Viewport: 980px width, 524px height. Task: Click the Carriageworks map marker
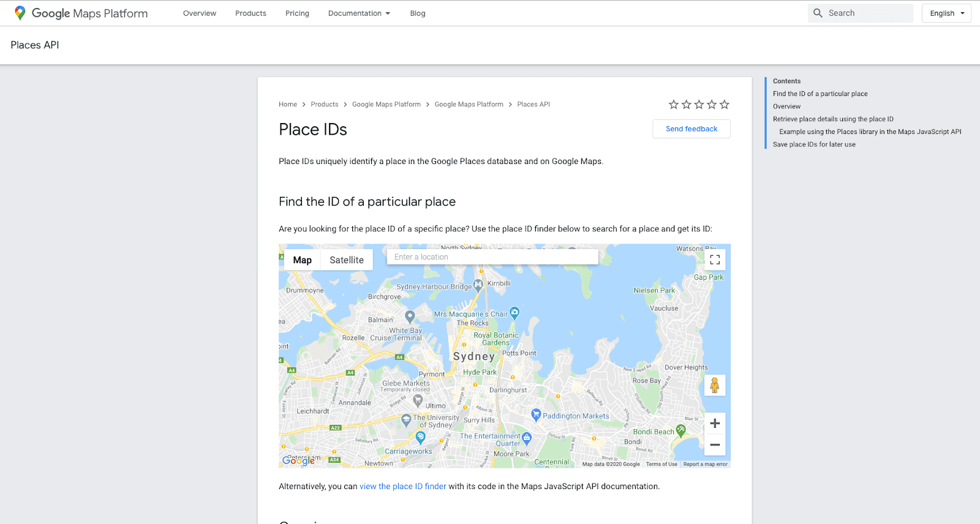tap(420, 437)
